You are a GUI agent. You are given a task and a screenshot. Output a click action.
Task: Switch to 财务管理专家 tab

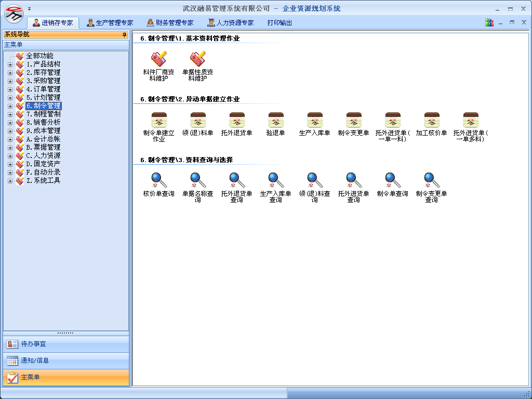tap(170, 23)
